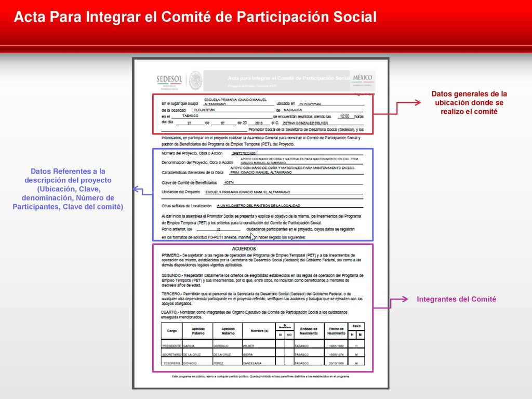
Task: Click the name 'CANDELARIA' in the table
Action: 252,363
